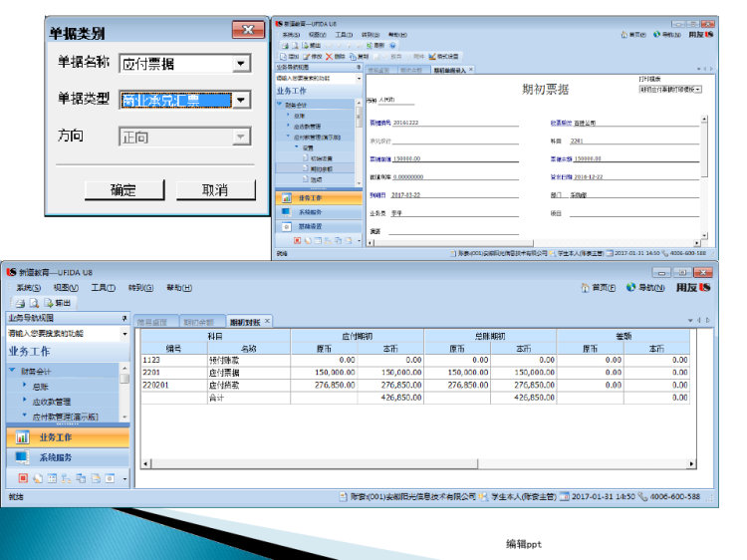Image resolution: width=747 pixels, height=560 pixels.
Task: Open 系统(S) menu in lower window
Action: click(x=28, y=288)
